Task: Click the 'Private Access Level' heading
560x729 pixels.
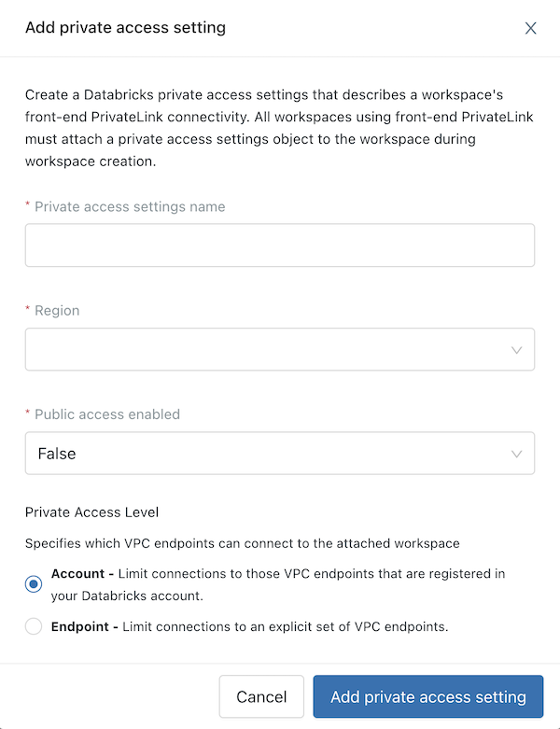Action: pyautogui.click(x=91, y=512)
